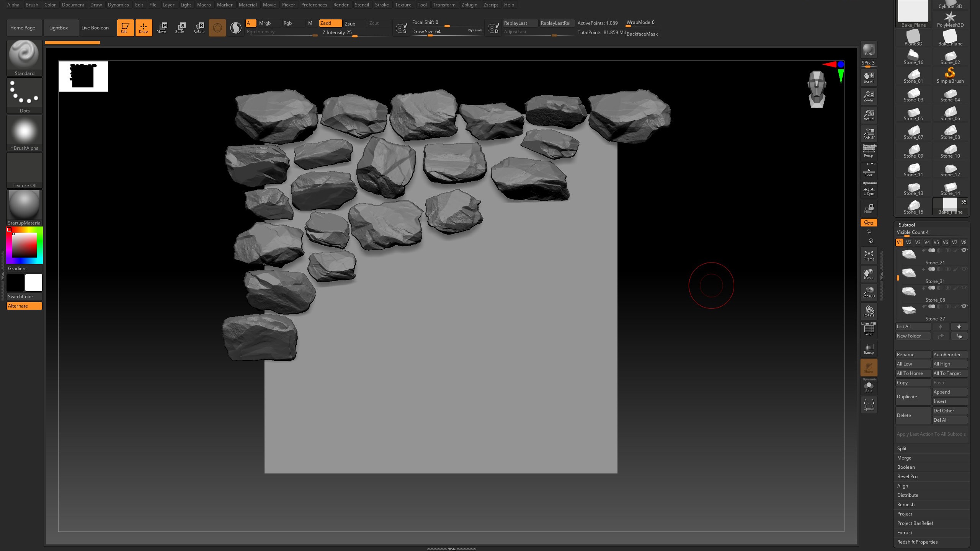Open the StartupMaterial selector
980x551 pixels.
coord(24,208)
